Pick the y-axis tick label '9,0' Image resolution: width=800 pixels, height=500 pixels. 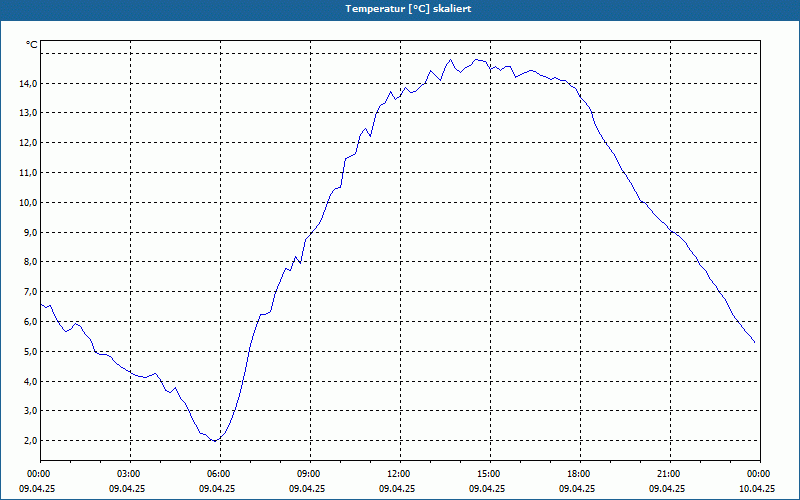coord(31,233)
